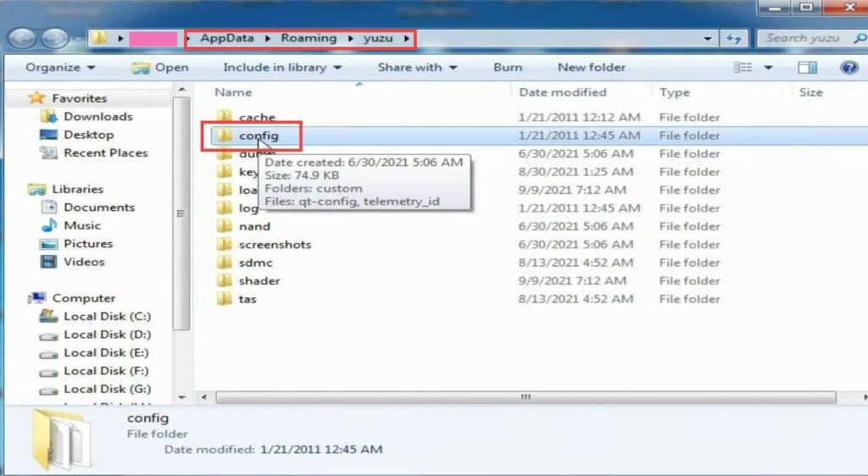The width and height of the screenshot is (868, 476).
Task: Open Help with the question mark icon
Action: [x=849, y=68]
